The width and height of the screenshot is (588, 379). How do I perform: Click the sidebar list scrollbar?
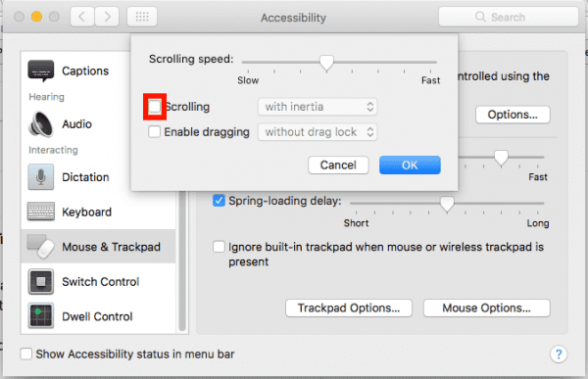click(182, 261)
